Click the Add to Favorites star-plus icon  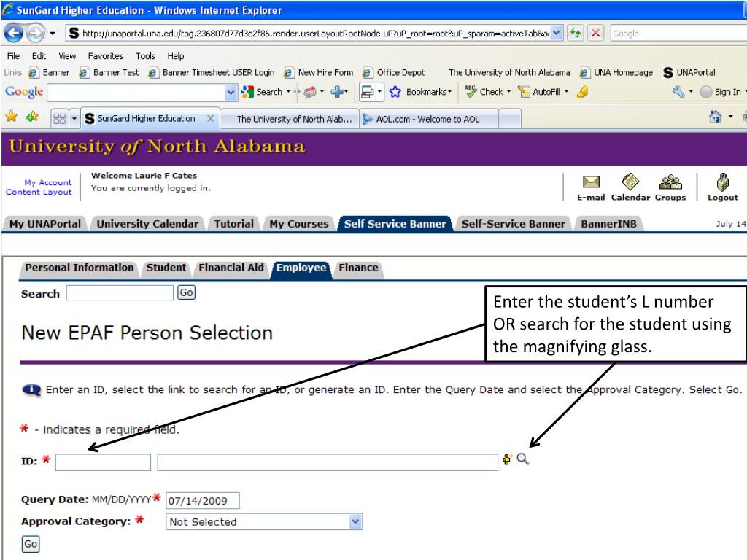tap(32, 116)
